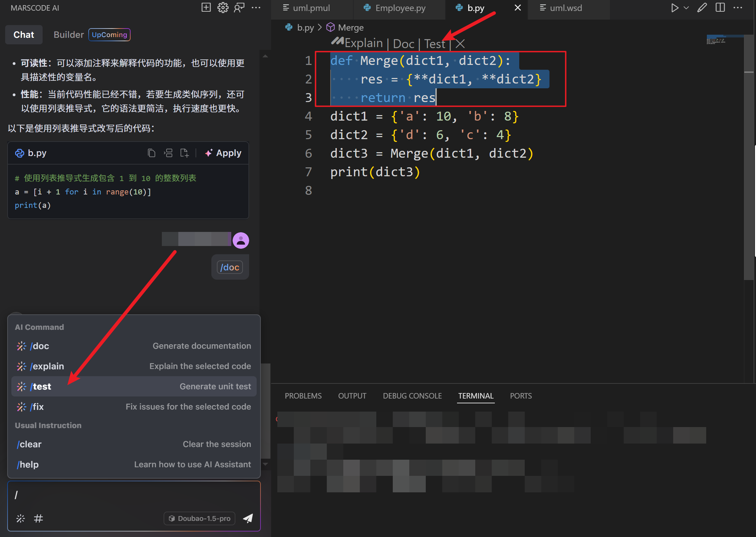Switch to the Builder tab

[68, 35]
